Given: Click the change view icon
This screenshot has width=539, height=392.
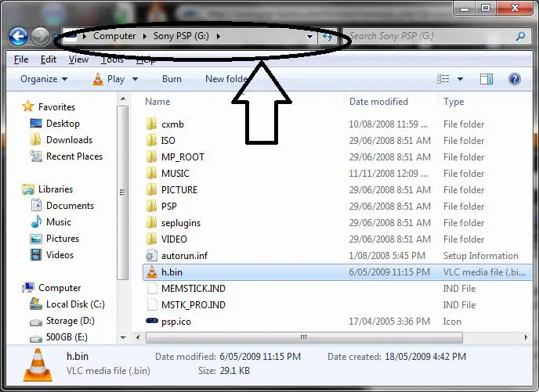Looking at the screenshot, I should click(x=443, y=79).
